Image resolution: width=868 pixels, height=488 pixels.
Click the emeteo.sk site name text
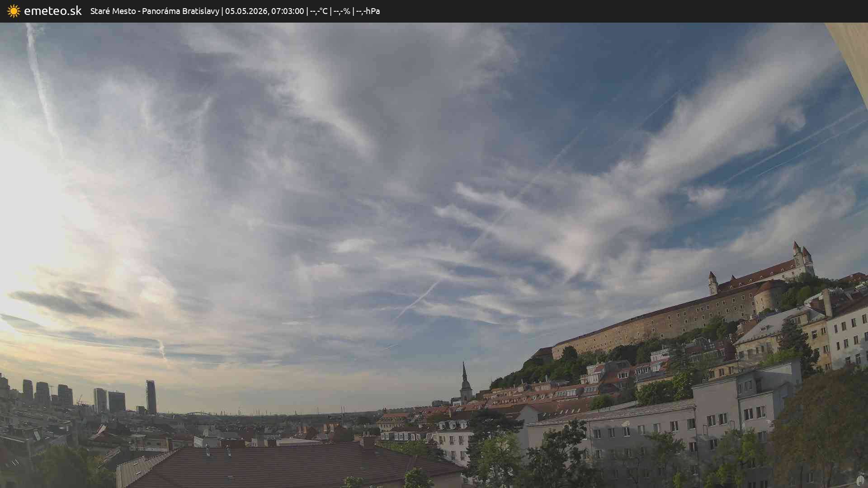pos(53,11)
